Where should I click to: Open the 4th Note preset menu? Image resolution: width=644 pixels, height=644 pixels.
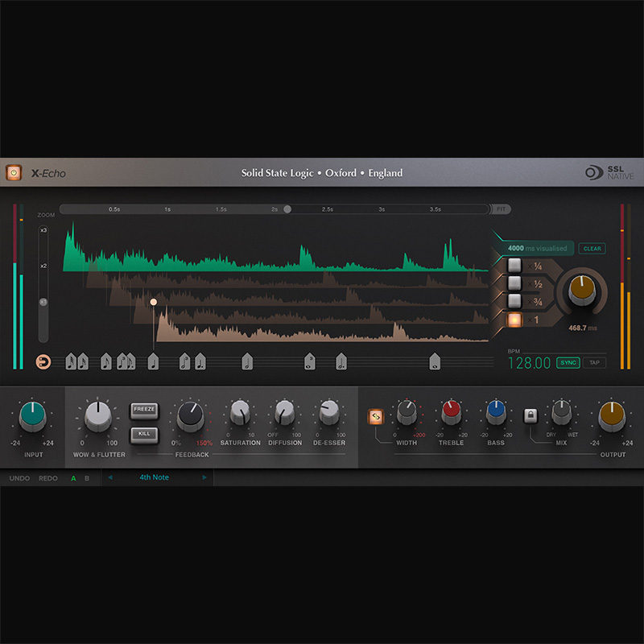(x=154, y=477)
